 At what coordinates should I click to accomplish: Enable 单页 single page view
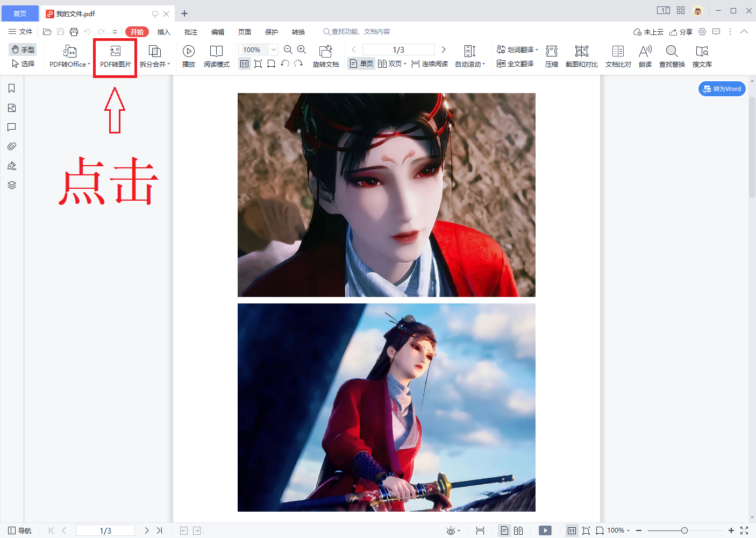(361, 63)
